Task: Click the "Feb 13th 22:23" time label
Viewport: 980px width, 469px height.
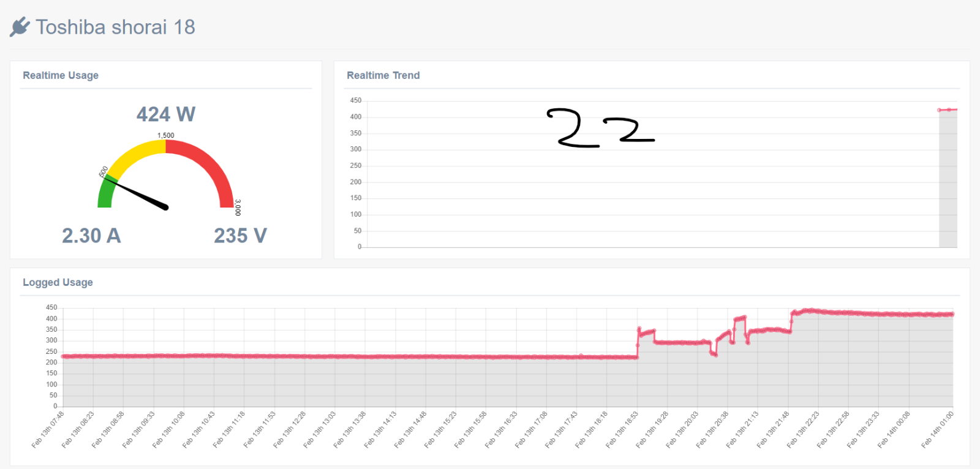Action: (803, 430)
